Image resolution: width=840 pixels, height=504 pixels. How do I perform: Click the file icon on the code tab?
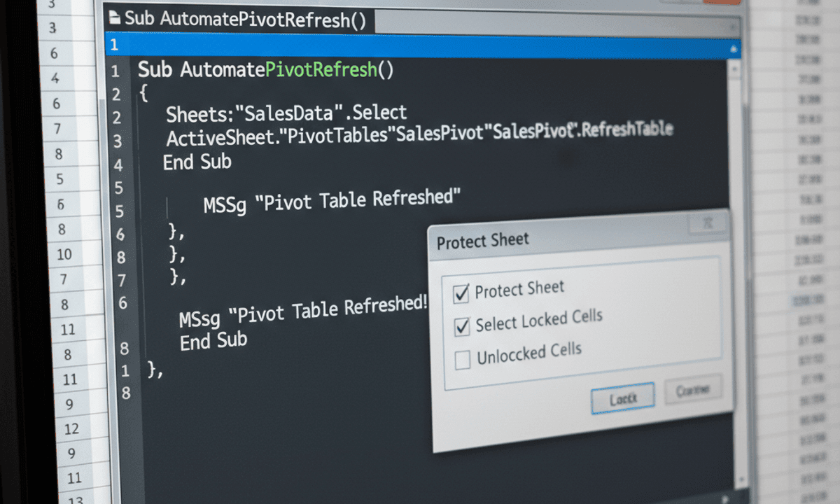pos(114,19)
